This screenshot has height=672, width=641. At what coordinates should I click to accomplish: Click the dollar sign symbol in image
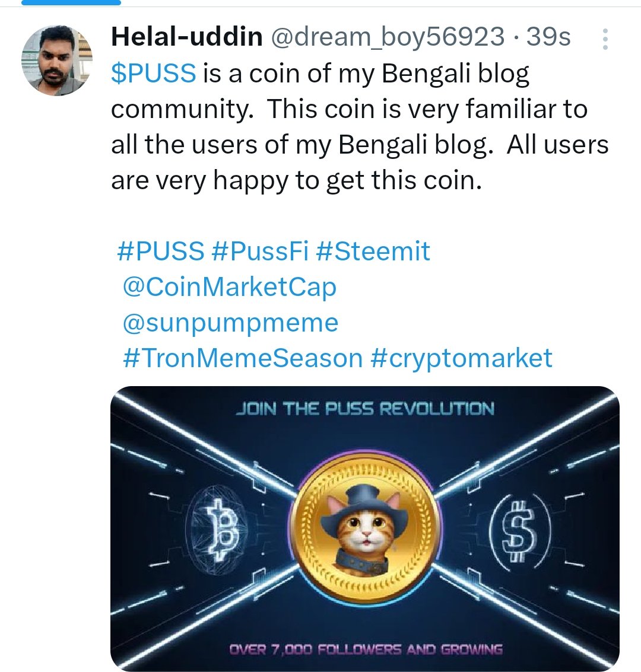(519, 533)
